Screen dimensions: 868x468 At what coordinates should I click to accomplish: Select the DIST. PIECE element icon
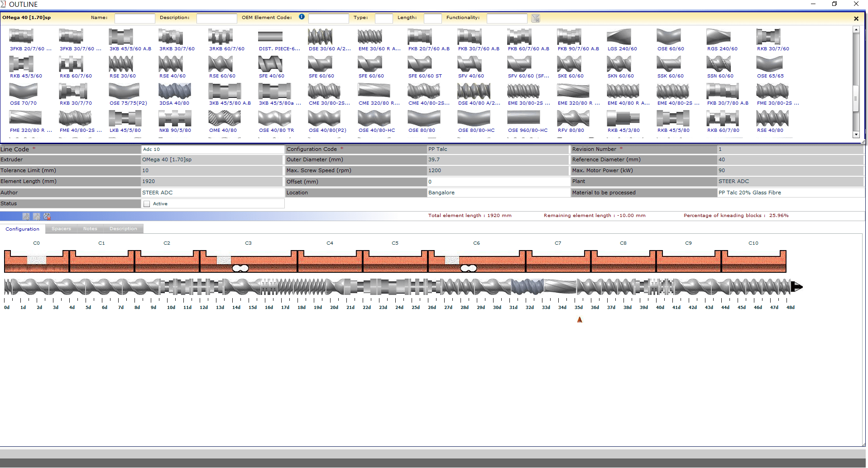point(270,37)
